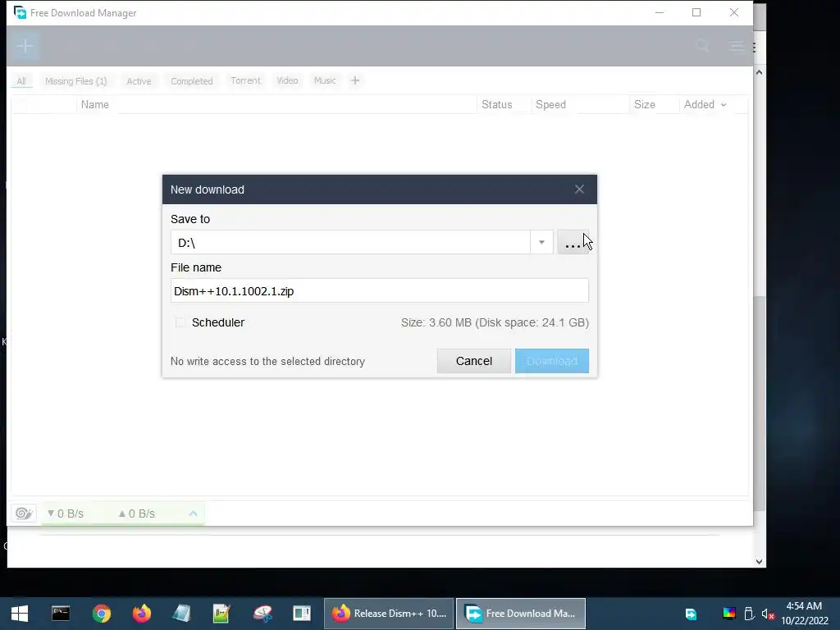Switch to the Completed tab

point(192,81)
